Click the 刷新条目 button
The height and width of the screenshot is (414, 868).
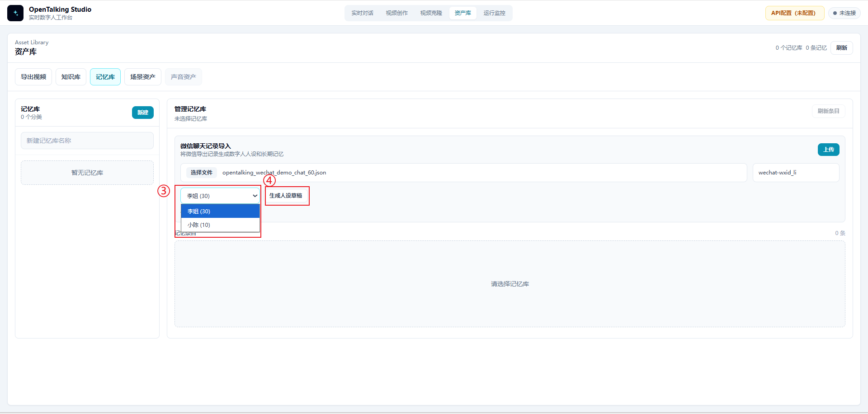click(x=829, y=111)
